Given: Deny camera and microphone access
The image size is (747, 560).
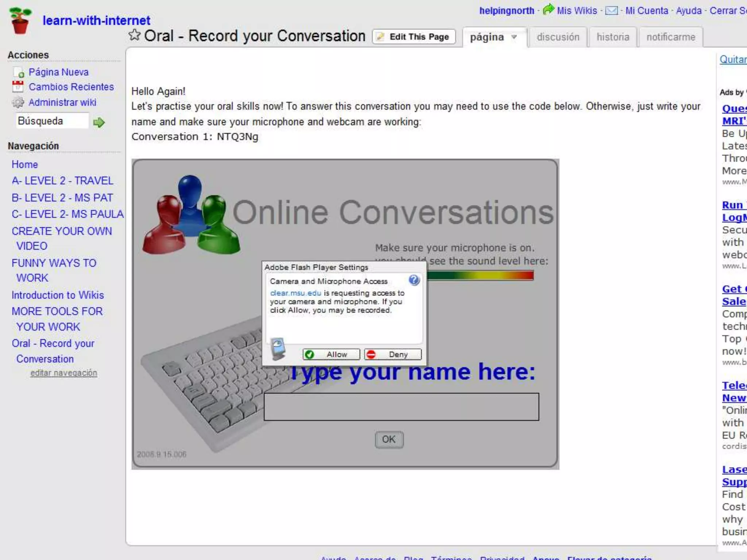Looking at the screenshot, I should [393, 354].
